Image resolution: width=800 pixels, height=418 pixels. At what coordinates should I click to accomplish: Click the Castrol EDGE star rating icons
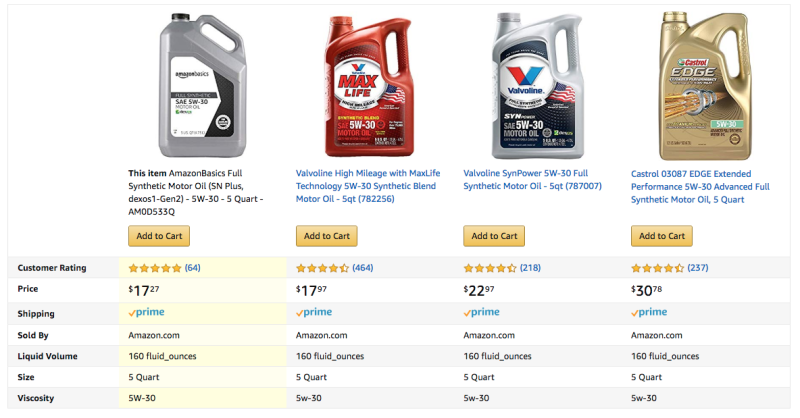pos(658,268)
